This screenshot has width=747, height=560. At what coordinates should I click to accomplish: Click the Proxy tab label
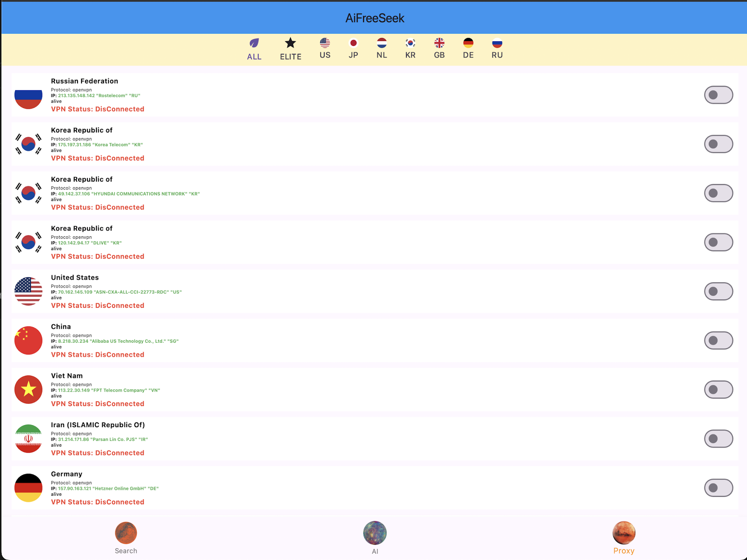pyautogui.click(x=624, y=551)
